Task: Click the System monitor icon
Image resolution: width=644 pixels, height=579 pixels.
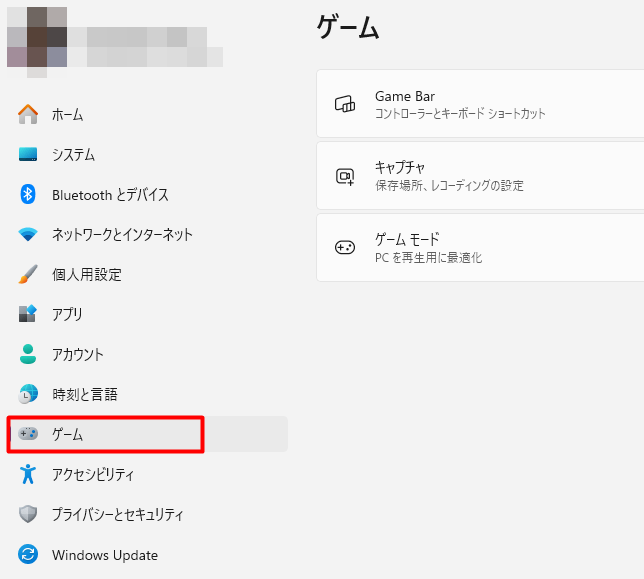Action: [x=28, y=154]
